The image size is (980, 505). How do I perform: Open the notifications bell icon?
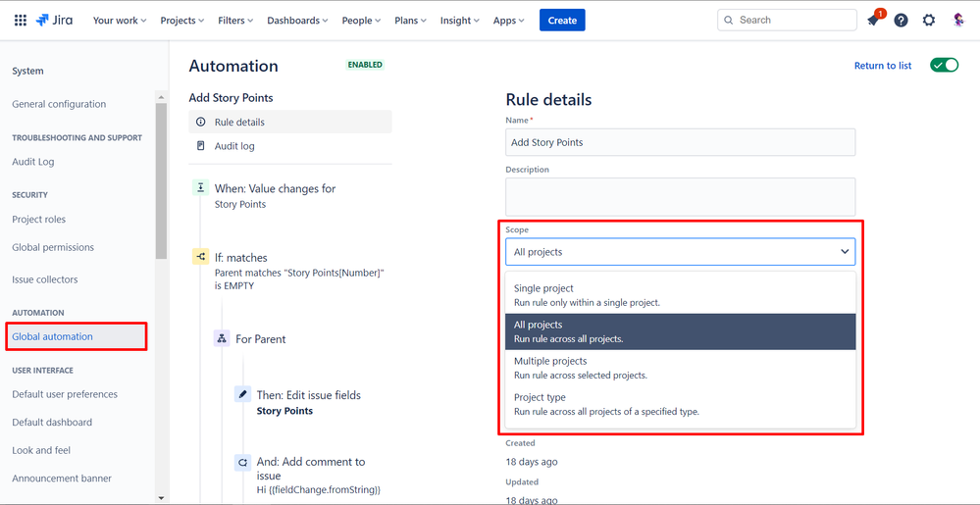coord(873,20)
